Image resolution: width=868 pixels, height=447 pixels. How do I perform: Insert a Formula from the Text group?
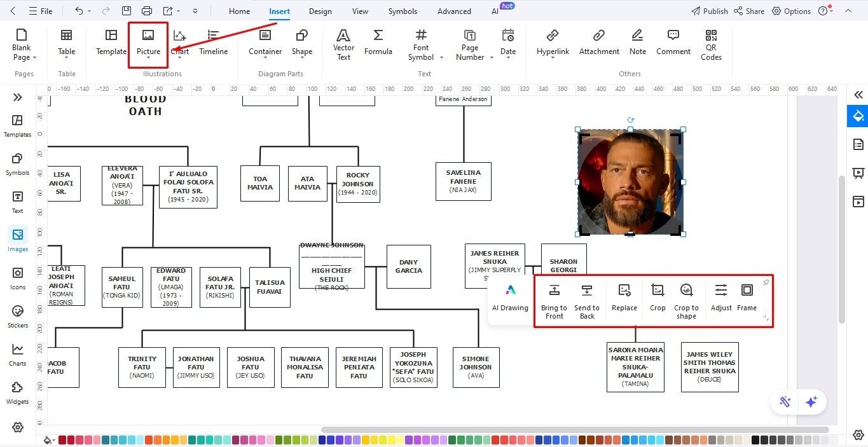[x=378, y=44]
